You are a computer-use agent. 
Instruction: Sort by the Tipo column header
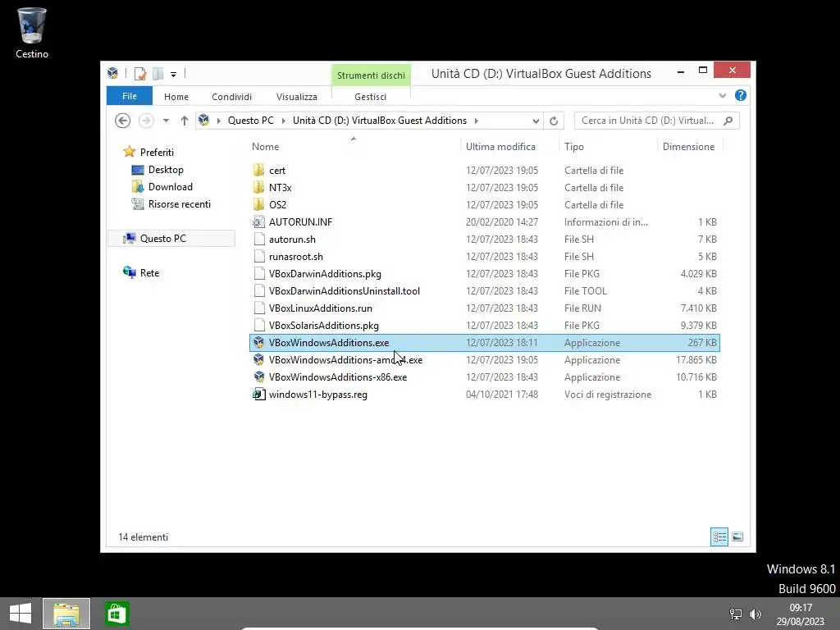pos(573,147)
